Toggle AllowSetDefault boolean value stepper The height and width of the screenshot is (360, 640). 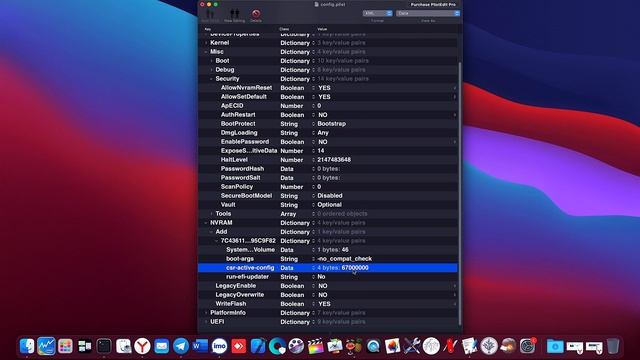pos(455,97)
